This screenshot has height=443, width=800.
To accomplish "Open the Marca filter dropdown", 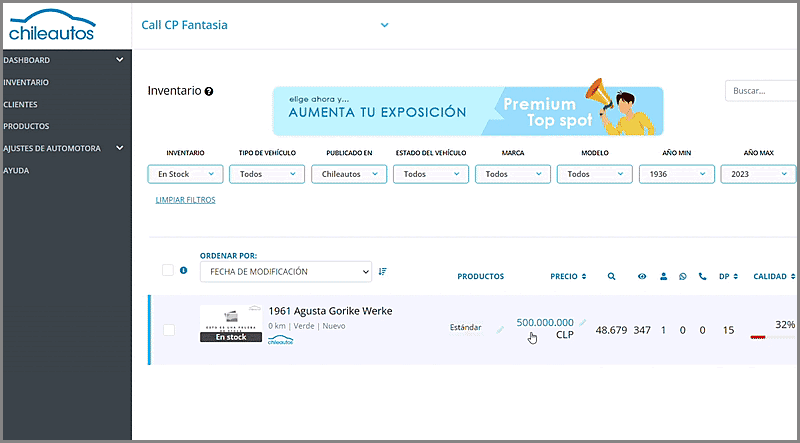I will (x=513, y=174).
